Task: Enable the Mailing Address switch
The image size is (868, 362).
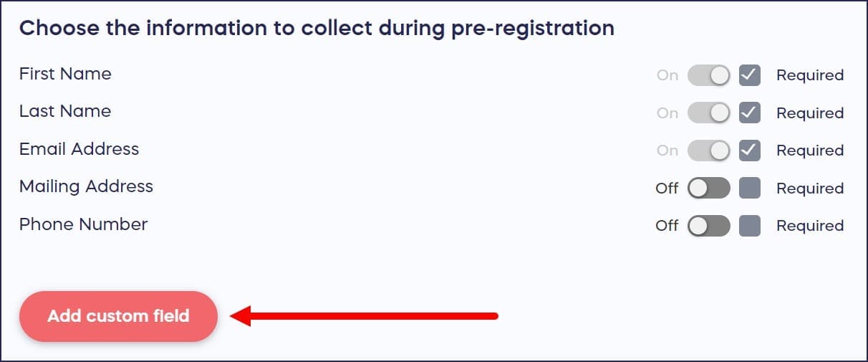Action: click(x=708, y=188)
